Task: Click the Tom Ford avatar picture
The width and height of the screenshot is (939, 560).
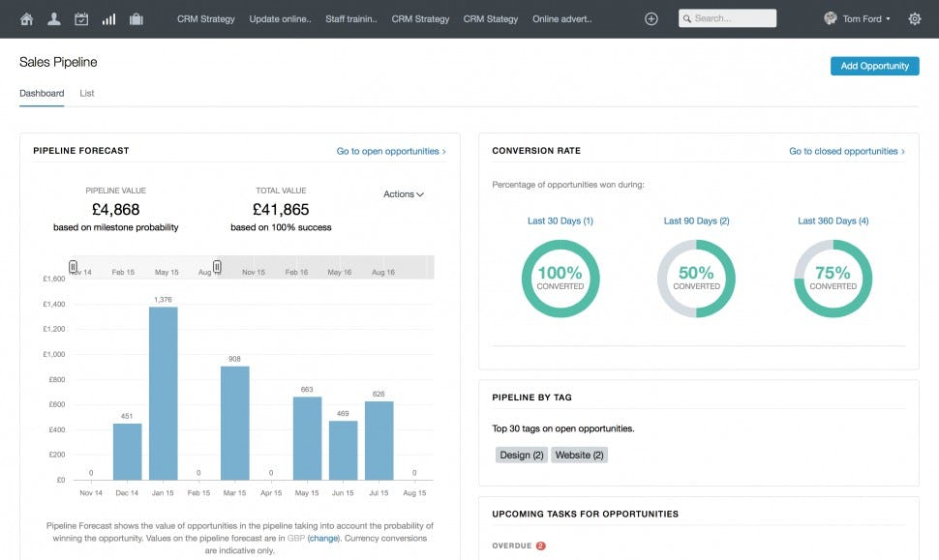Action: (x=830, y=18)
